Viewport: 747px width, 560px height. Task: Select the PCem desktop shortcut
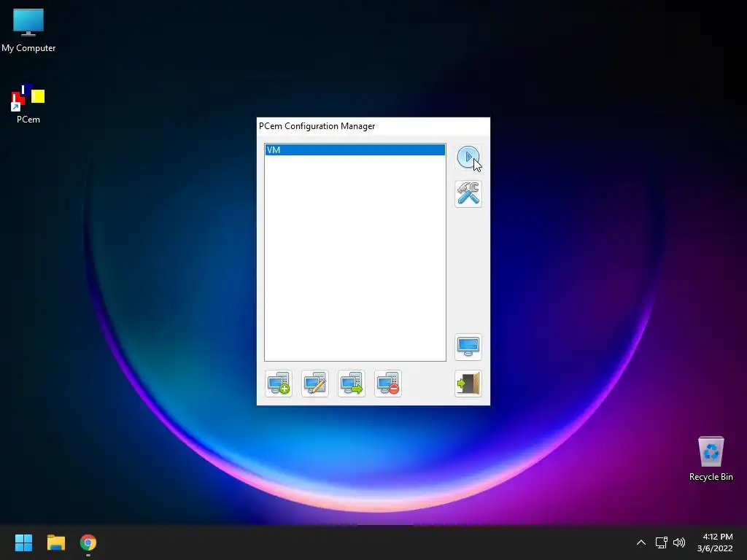[28, 104]
